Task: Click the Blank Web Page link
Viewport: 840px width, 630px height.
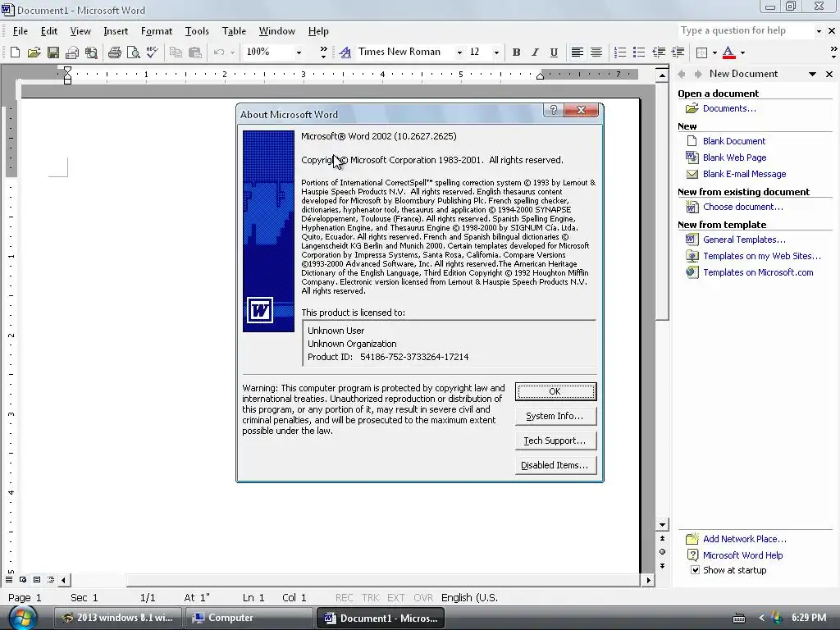Action: click(734, 157)
